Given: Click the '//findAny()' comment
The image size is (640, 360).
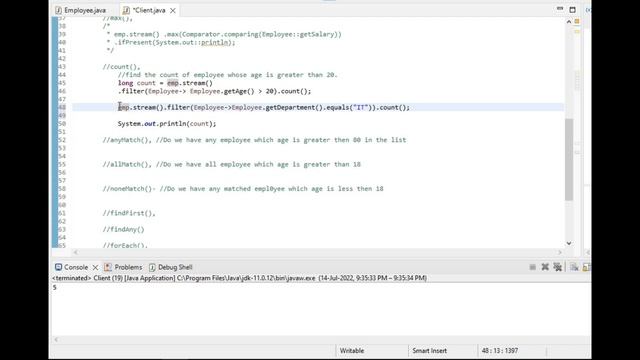Looking at the screenshot, I should pos(124,229).
